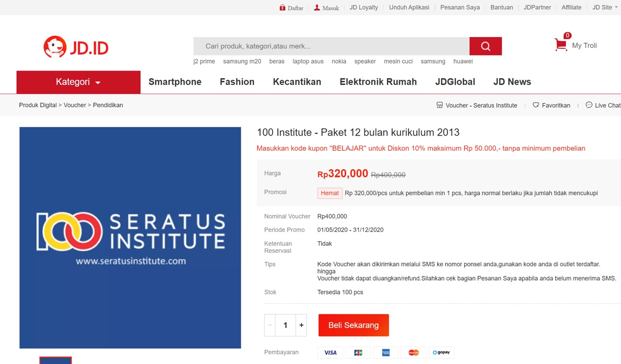The image size is (621, 364).
Task: Open the Elektronik Rumah menu
Action: pos(378,82)
